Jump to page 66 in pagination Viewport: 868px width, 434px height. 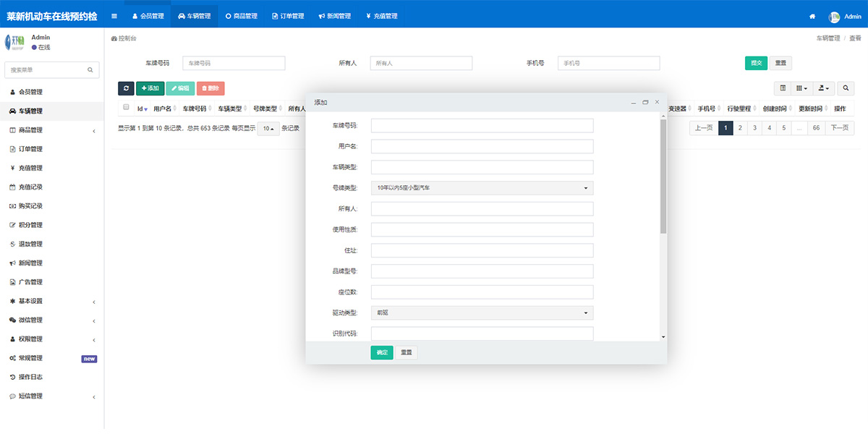click(x=815, y=128)
